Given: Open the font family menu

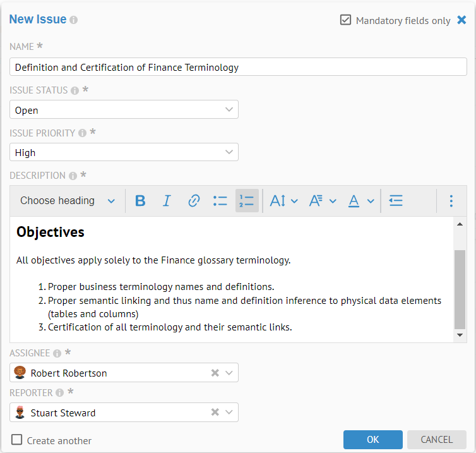Looking at the screenshot, I should 322,201.
